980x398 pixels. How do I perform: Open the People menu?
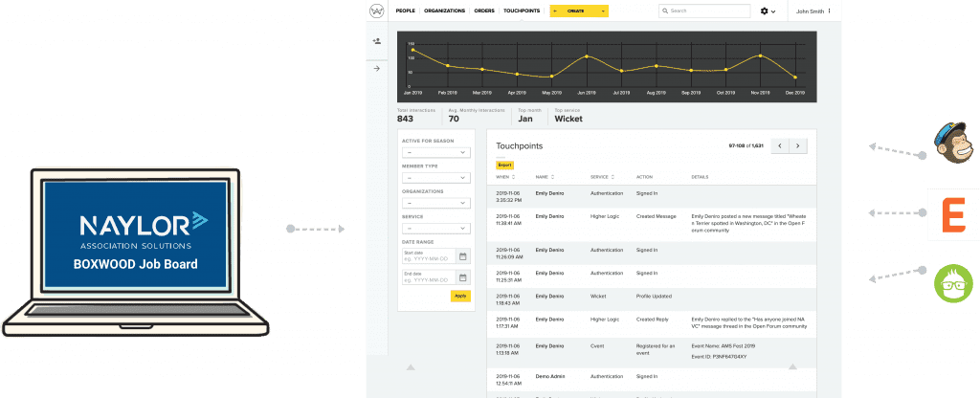pyautogui.click(x=406, y=11)
